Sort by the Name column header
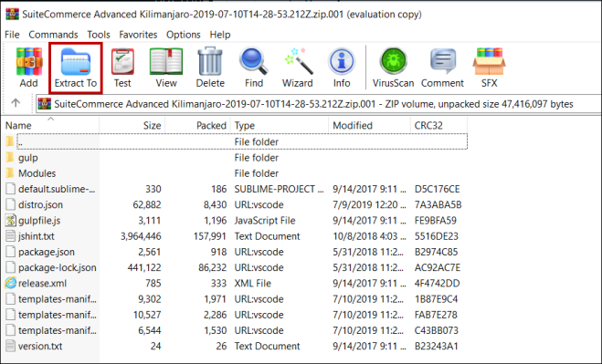 50,125
